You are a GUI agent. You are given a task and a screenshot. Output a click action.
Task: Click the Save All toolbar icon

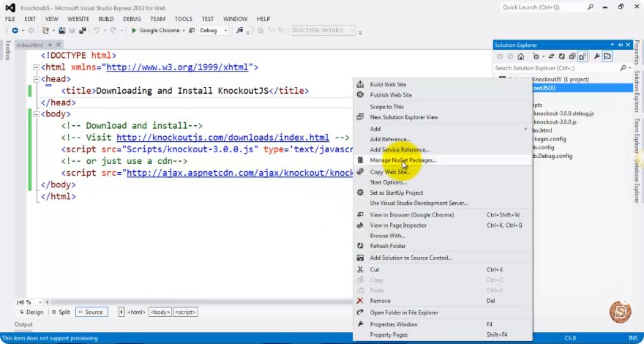coord(83,31)
